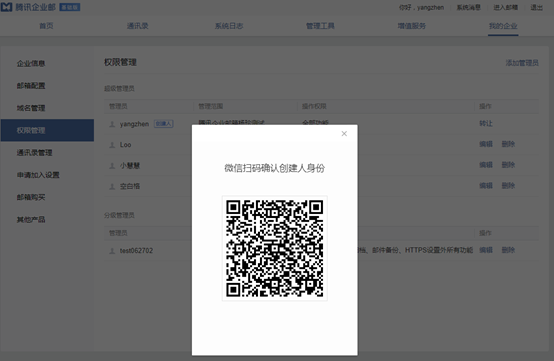
Task: Click the yangzhen administrator name
Action: [134, 124]
